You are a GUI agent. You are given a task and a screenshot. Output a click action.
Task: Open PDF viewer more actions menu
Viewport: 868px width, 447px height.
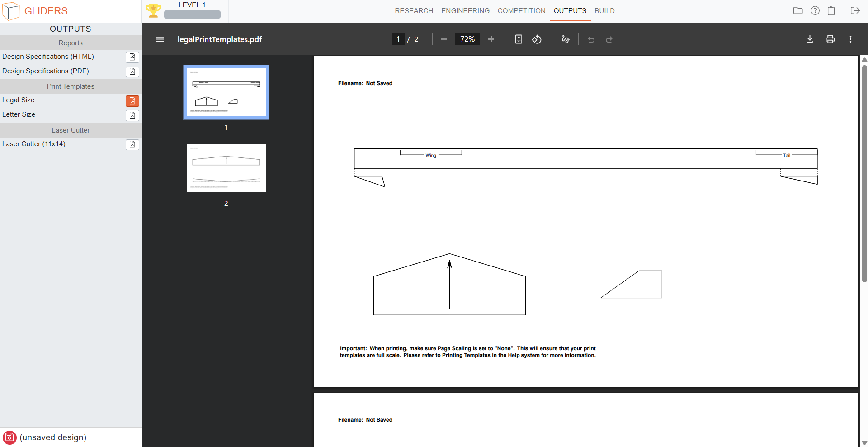pos(850,39)
